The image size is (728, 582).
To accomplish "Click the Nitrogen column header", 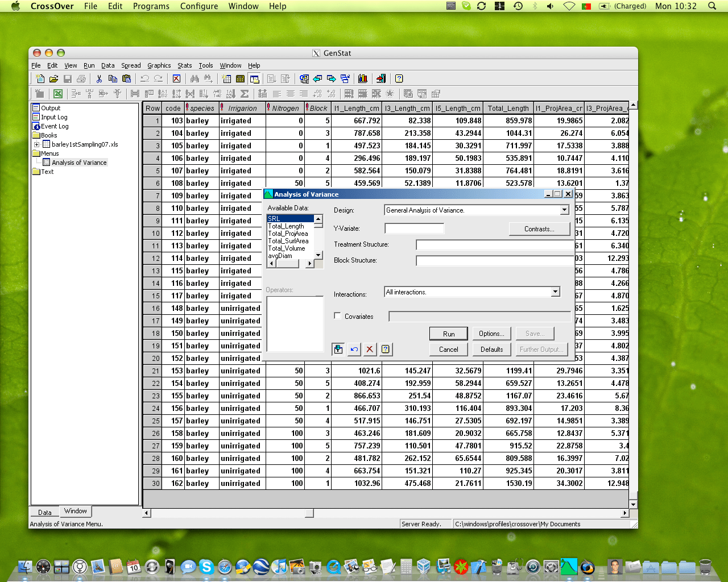I will tap(285, 108).
